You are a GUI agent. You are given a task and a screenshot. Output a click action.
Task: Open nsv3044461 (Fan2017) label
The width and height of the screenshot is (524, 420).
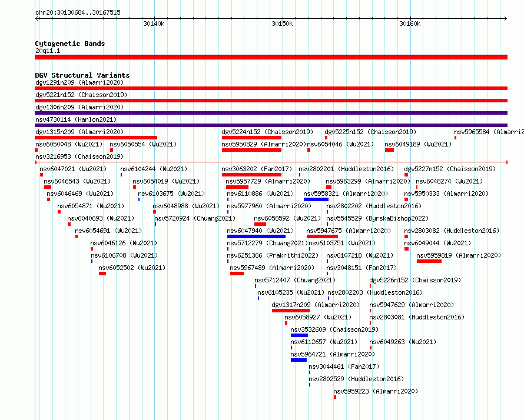pos(344,366)
